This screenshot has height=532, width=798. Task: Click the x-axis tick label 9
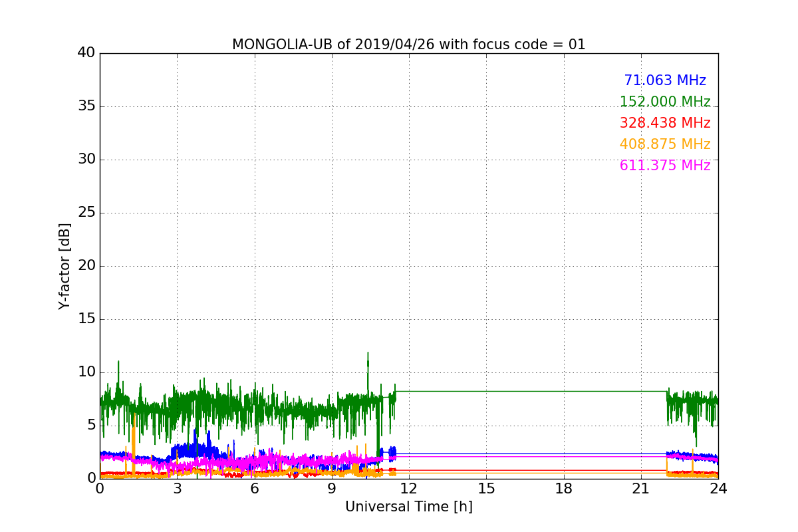coord(332,488)
